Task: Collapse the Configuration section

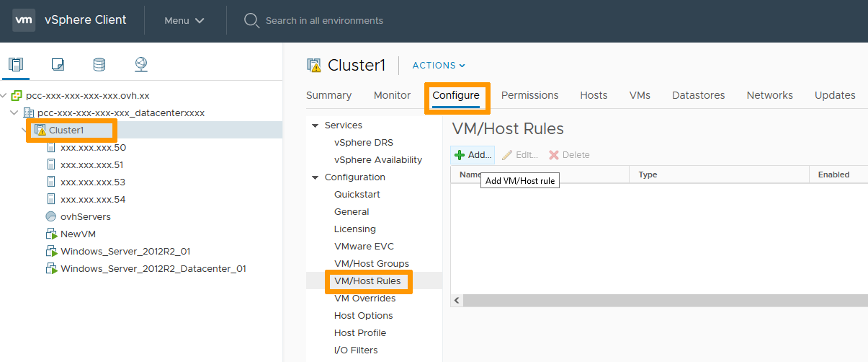Action: [x=315, y=177]
